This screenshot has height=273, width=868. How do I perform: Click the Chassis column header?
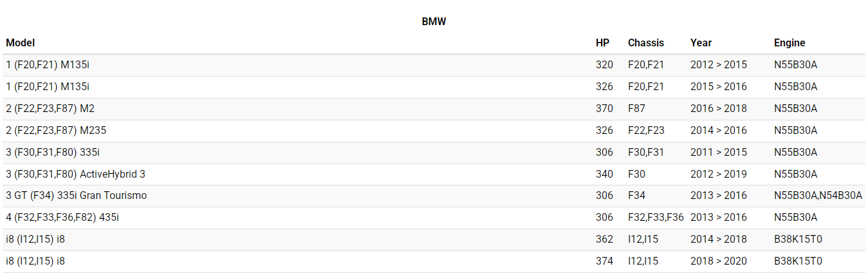tap(645, 43)
